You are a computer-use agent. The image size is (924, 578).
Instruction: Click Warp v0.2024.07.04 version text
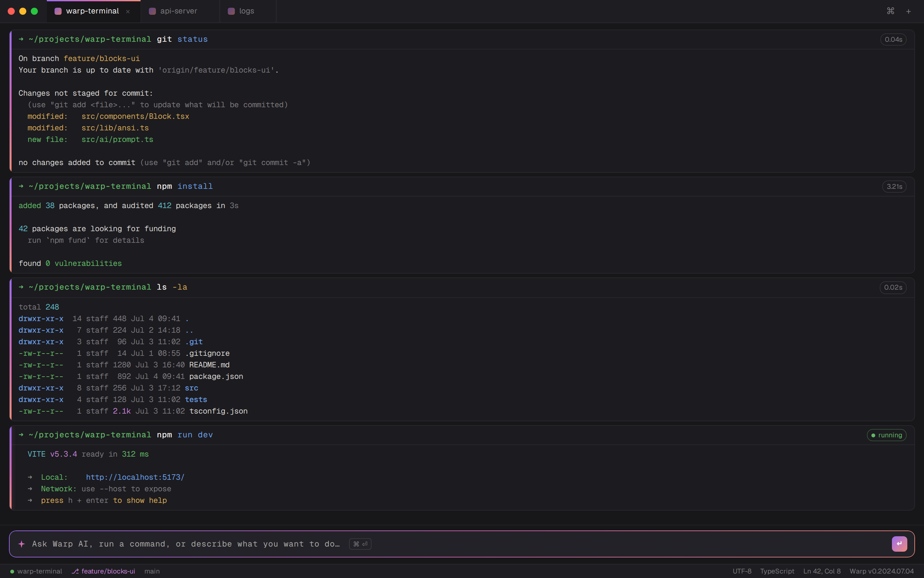tap(882, 571)
